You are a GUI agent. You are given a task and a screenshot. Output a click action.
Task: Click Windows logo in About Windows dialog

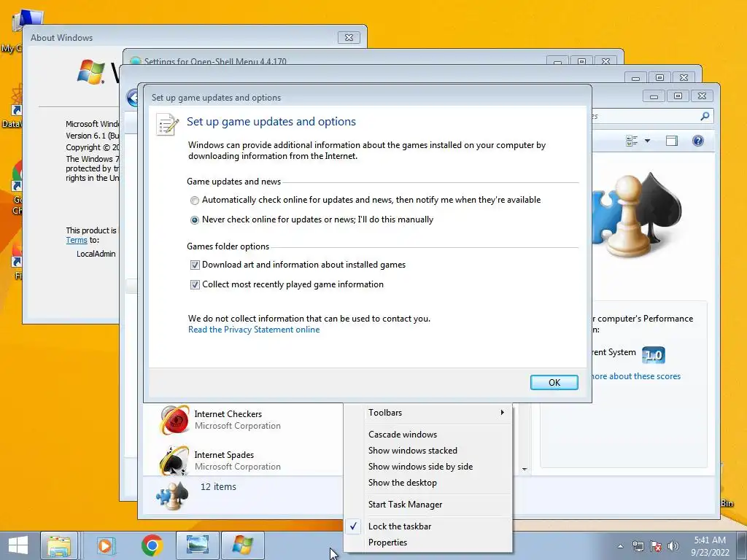[90, 72]
